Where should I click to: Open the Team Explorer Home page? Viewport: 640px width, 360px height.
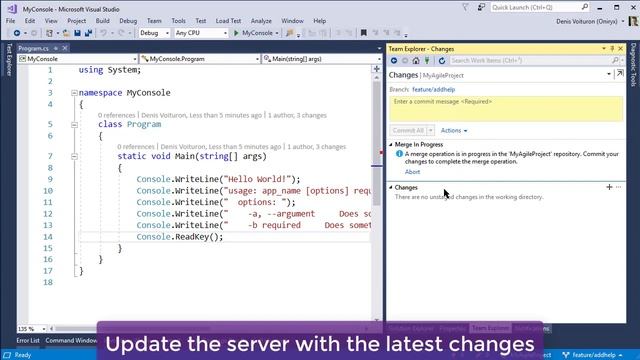coord(416,60)
